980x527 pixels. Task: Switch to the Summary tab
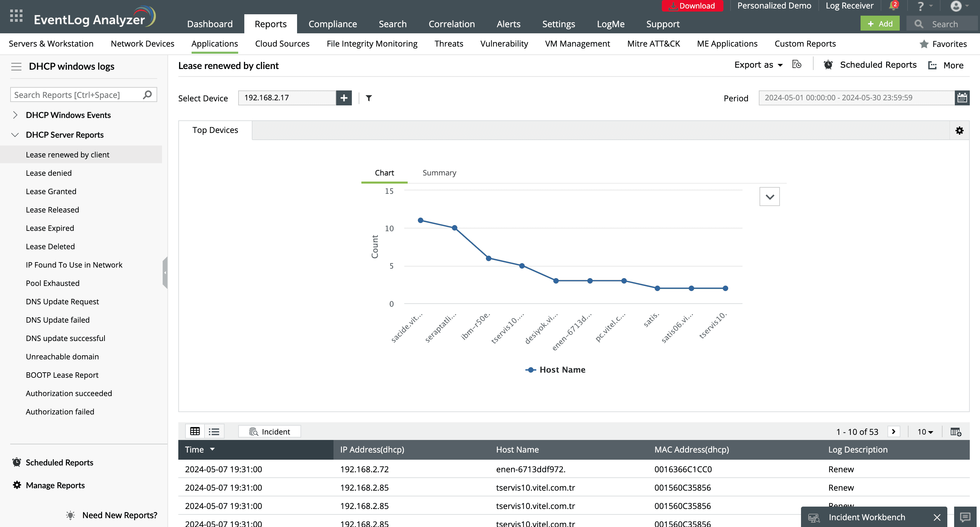click(x=439, y=173)
